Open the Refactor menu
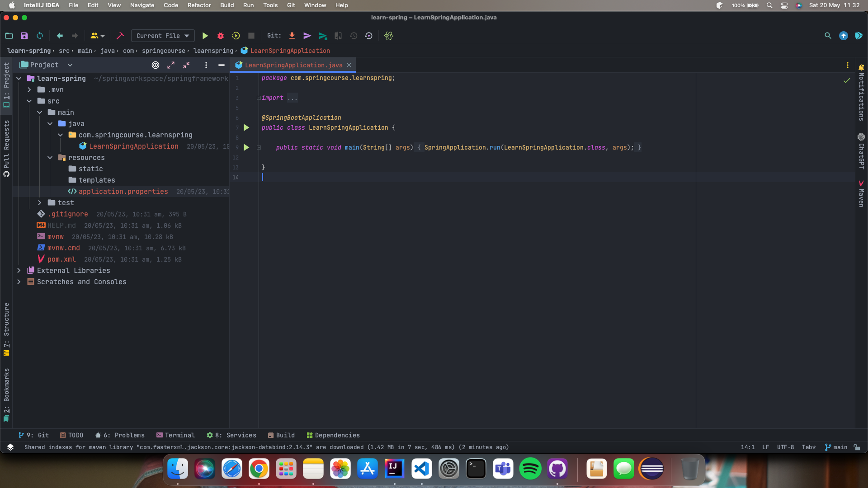 (x=199, y=5)
